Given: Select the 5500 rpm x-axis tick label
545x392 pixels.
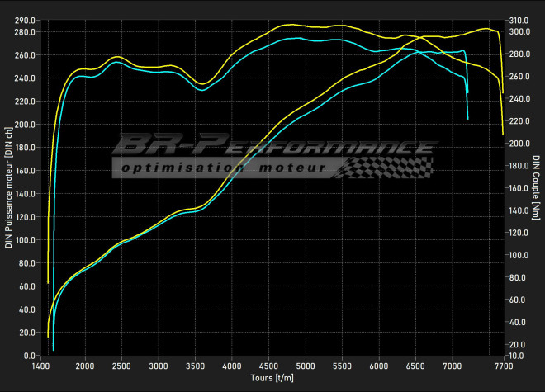Looking at the screenshot, I should point(343,365).
